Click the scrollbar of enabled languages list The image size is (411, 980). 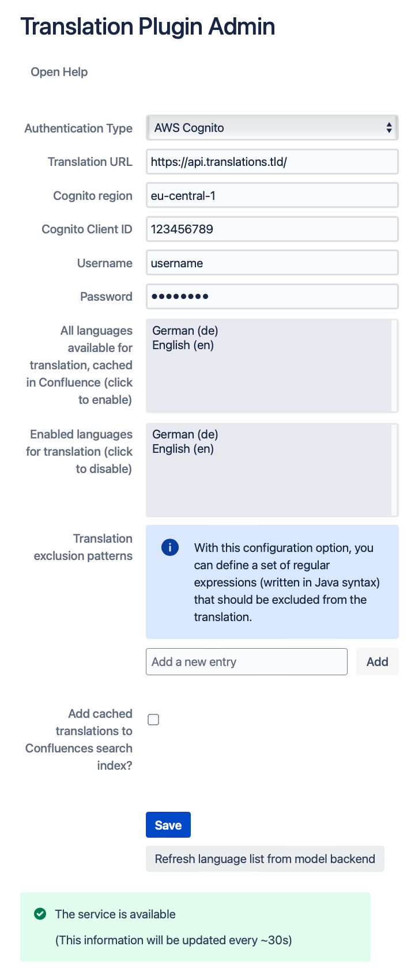395,470
